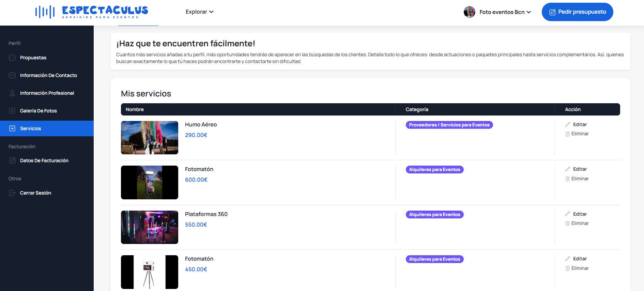644x291 pixels.
Task: Click the Datos De Facturación edit icon
Action: (x=12, y=160)
